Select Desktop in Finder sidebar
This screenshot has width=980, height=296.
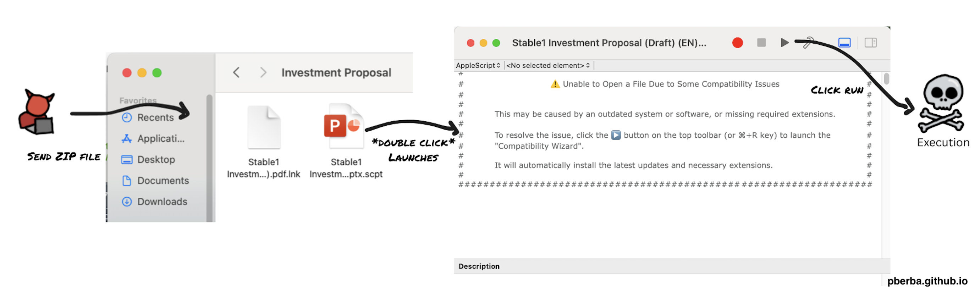[x=156, y=159]
